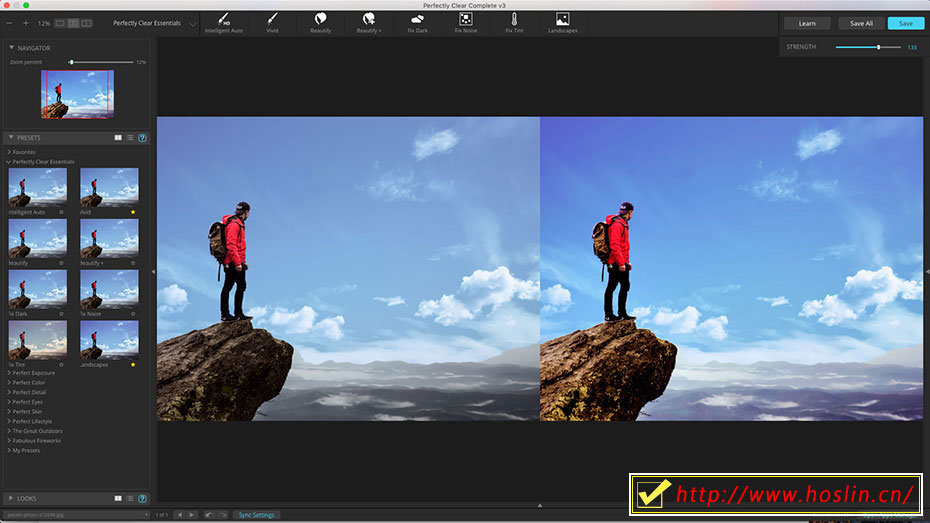The height and width of the screenshot is (523, 930).
Task: Click the blue Save button
Action: (906, 23)
